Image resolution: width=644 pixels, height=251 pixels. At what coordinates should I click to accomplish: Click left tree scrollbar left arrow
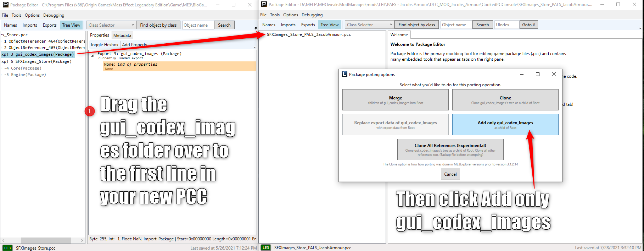tap(3, 240)
